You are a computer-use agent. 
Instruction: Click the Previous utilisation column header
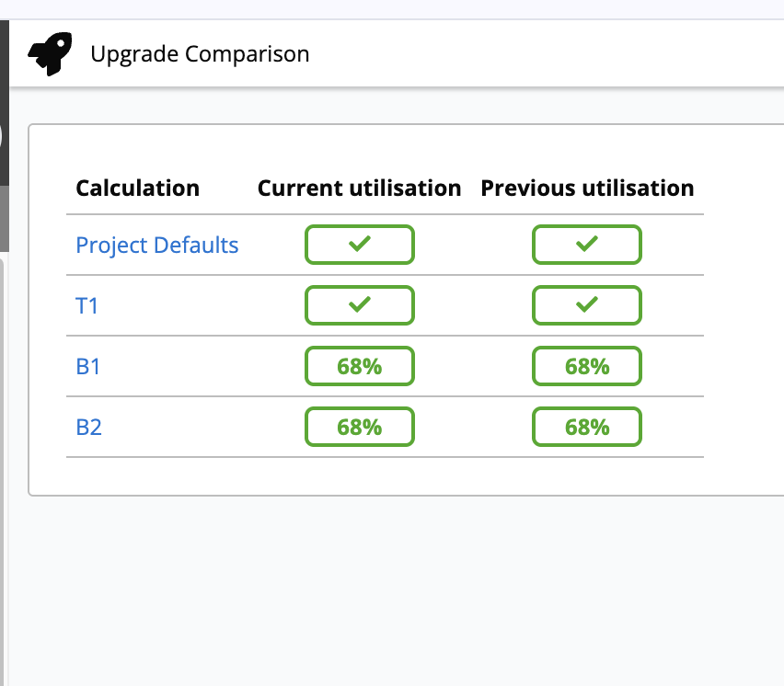(x=586, y=188)
